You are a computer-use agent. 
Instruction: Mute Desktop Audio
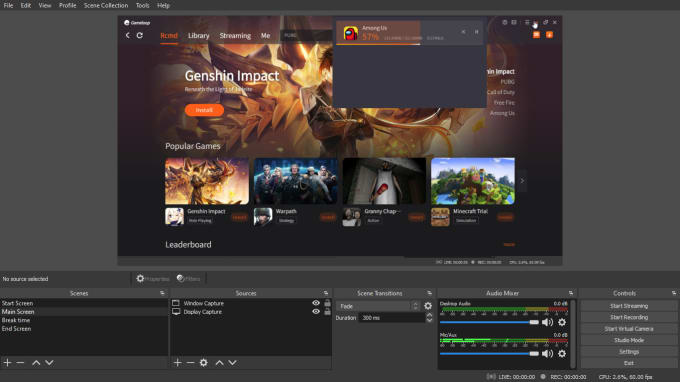click(547, 322)
